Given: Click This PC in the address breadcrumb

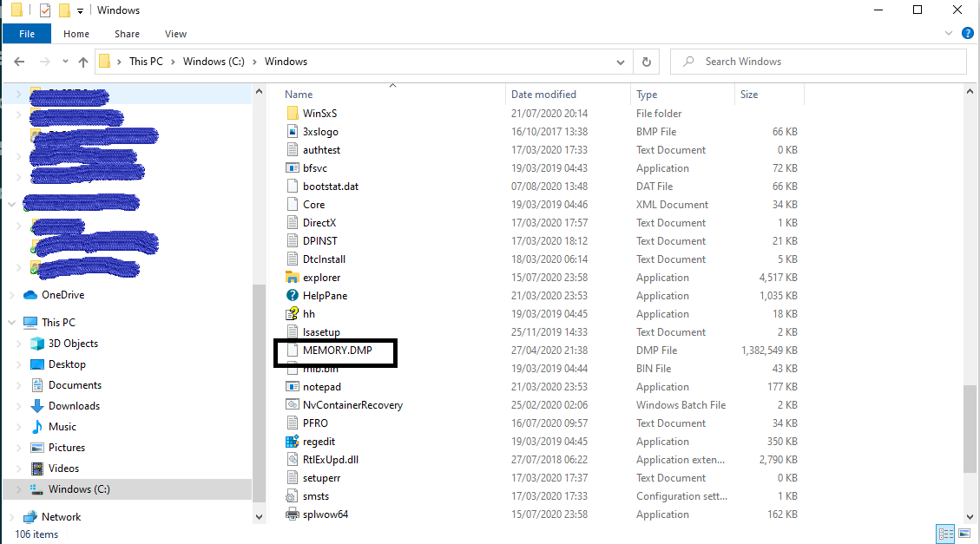Looking at the screenshot, I should pos(146,62).
